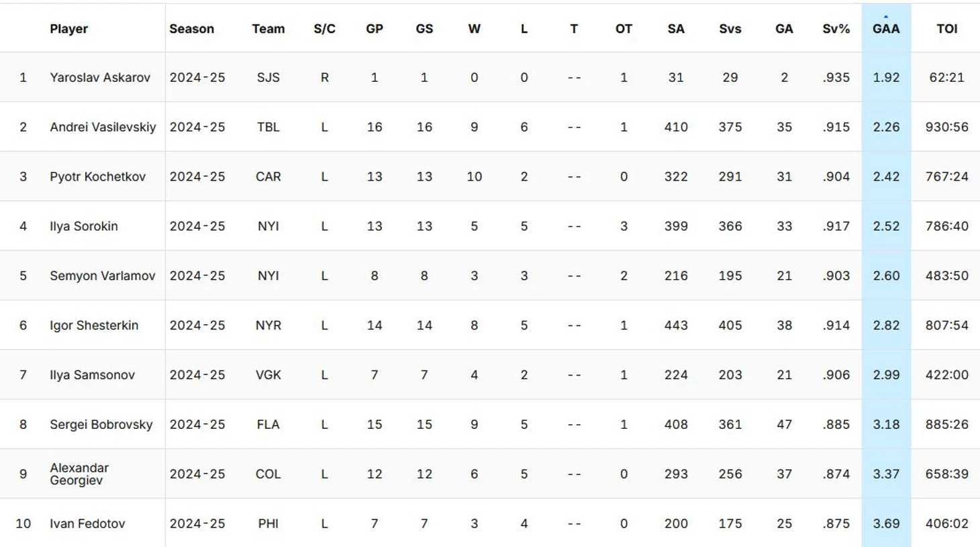Click the GA column header
Viewport: 980px width, 547px height.
pos(784,29)
